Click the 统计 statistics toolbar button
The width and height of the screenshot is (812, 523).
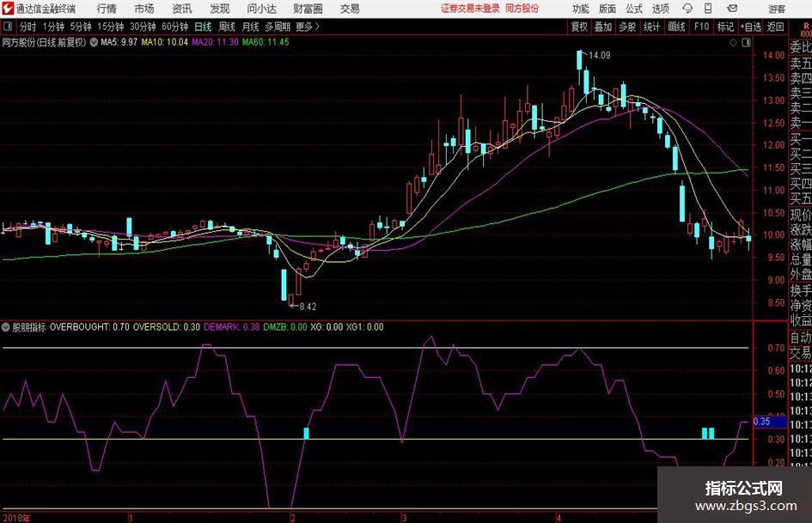(651, 27)
